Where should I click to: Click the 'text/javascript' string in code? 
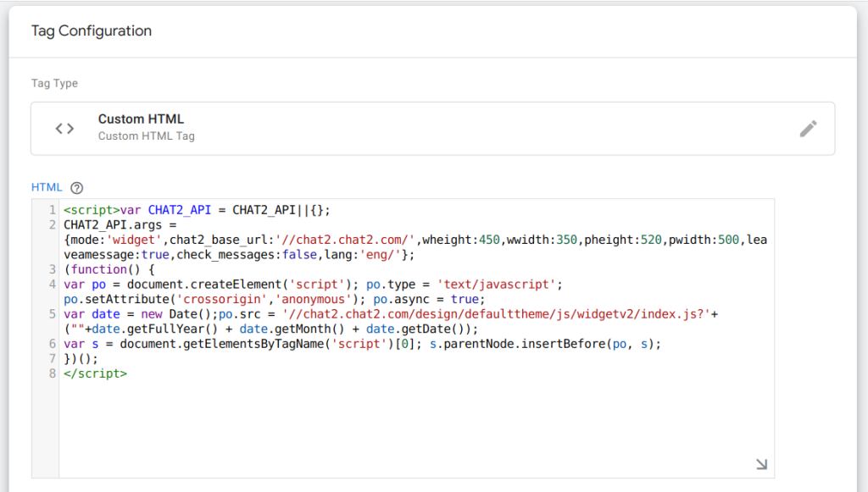496,285
